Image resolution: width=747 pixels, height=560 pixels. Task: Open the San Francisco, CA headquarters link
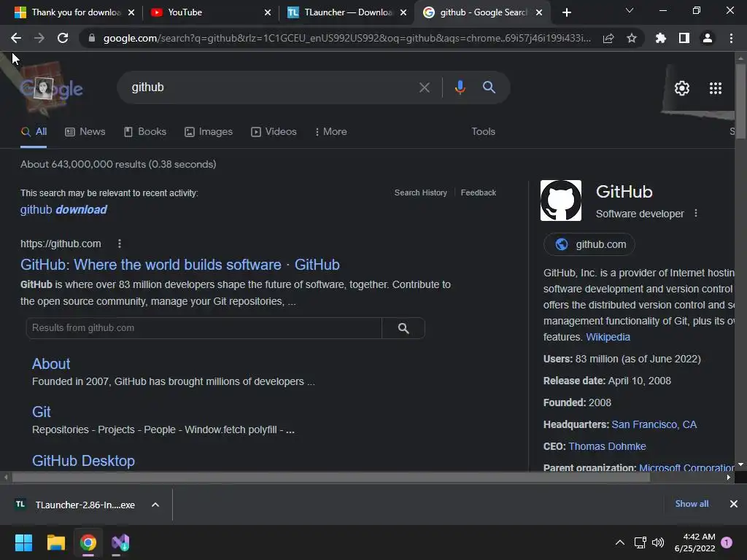coord(654,424)
